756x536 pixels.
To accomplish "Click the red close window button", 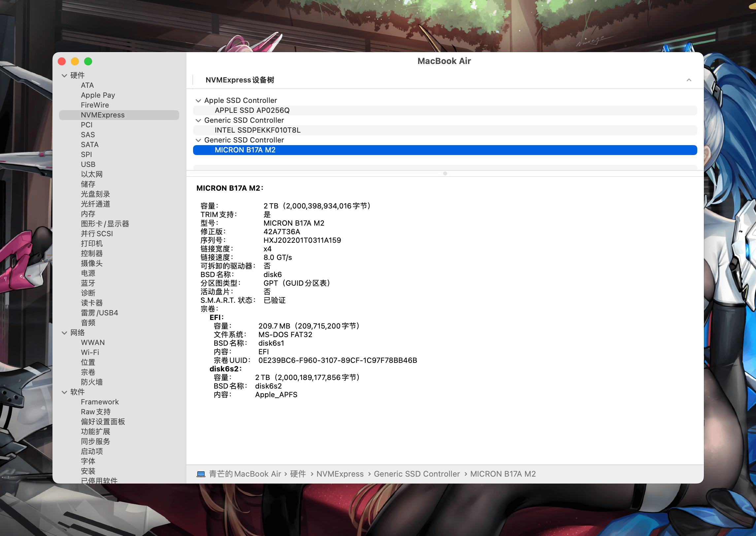I will 62,61.
